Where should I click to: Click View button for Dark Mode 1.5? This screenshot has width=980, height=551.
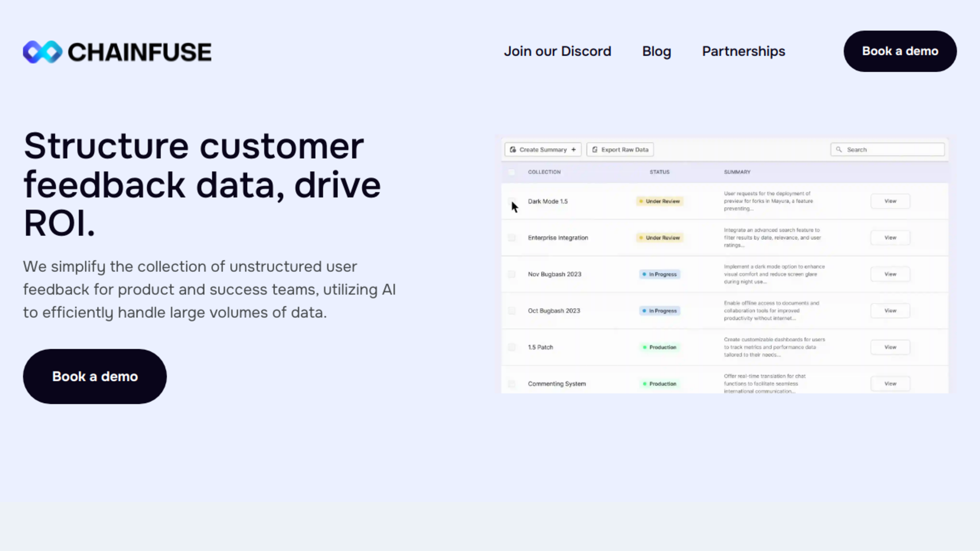(x=890, y=201)
